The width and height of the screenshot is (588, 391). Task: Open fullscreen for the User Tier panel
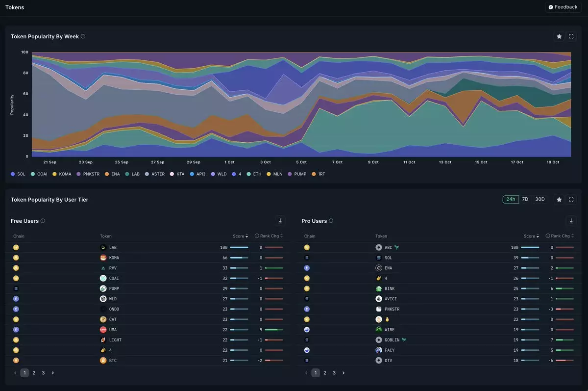pyautogui.click(x=571, y=199)
